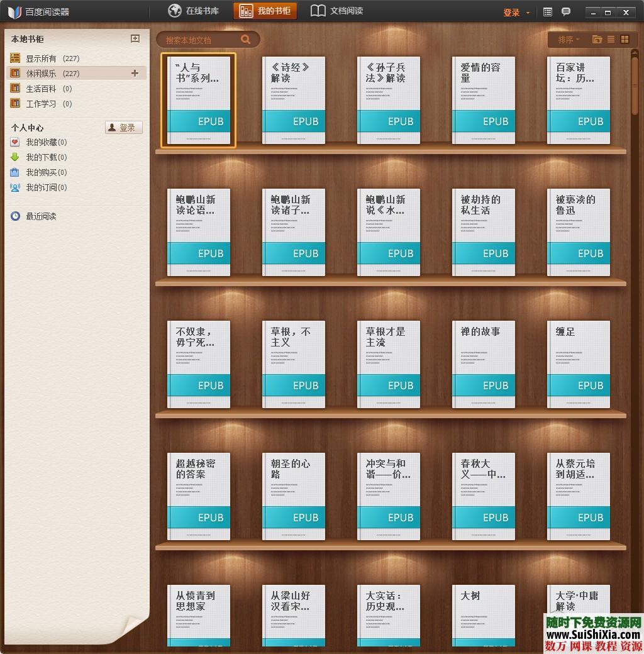Click the heart icon beside 我的收藏
This screenshot has width=644, height=654.
14,142
